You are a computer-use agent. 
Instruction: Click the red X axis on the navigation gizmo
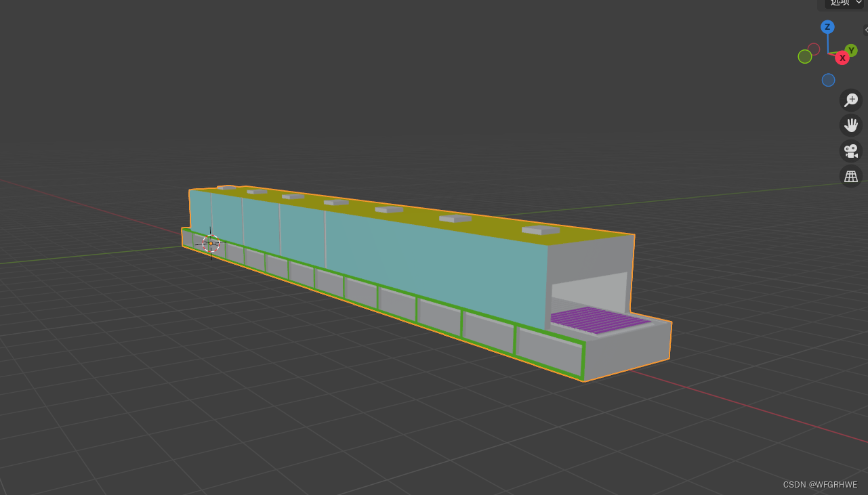click(842, 58)
